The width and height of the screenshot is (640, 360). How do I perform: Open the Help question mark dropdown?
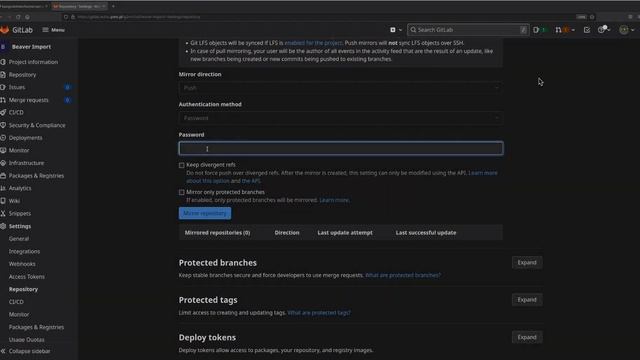(604, 30)
